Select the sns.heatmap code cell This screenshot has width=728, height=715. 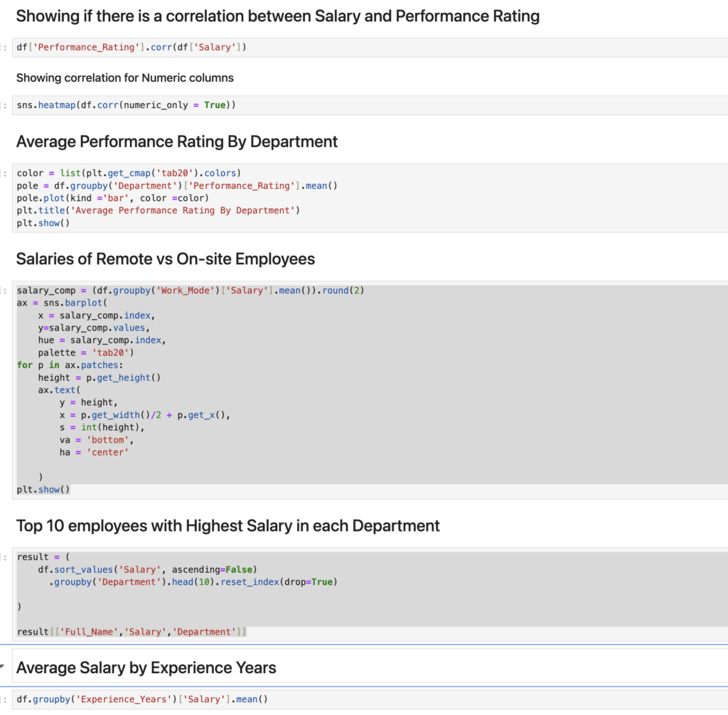point(126,105)
